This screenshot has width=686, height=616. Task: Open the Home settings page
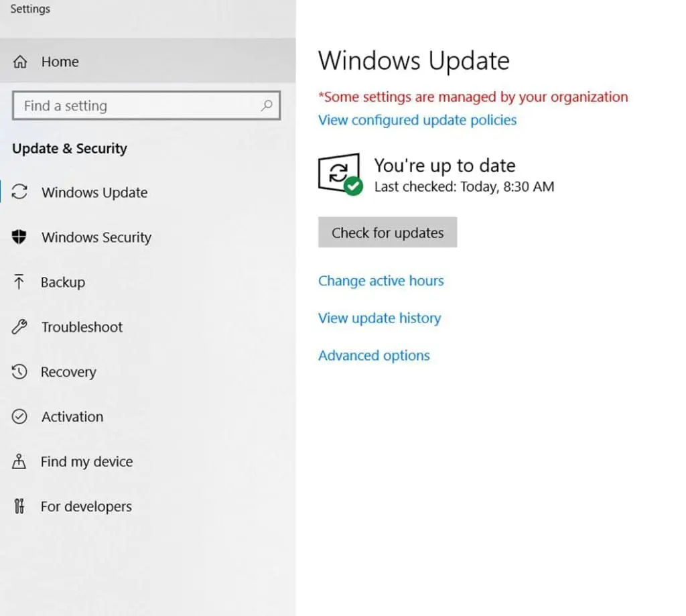click(60, 61)
